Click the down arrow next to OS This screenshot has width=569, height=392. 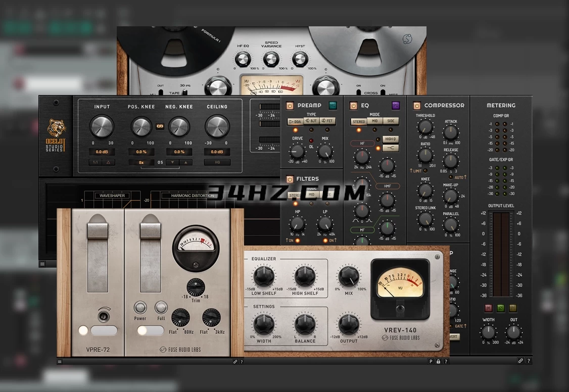pyautogui.click(x=172, y=163)
